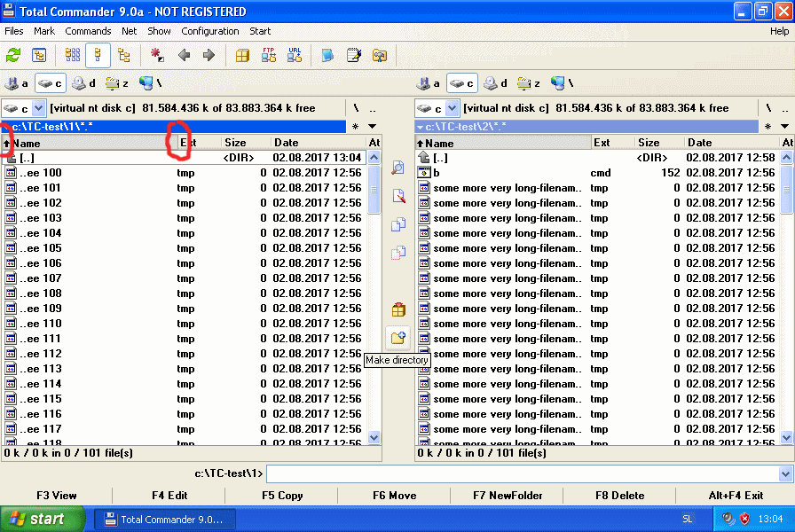Click the last toolbar folder icon
Image resolution: width=795 pixels, height=532 pixels.
tap(379, 55)
